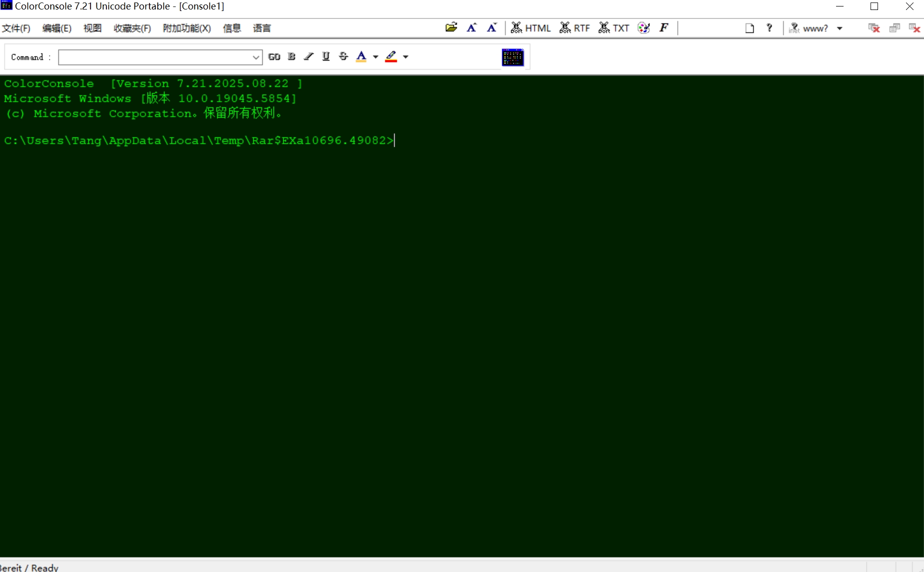The image size is (924, 572).
Task: Click the ColorConsole version text line
Action: [x=153, y=83]
